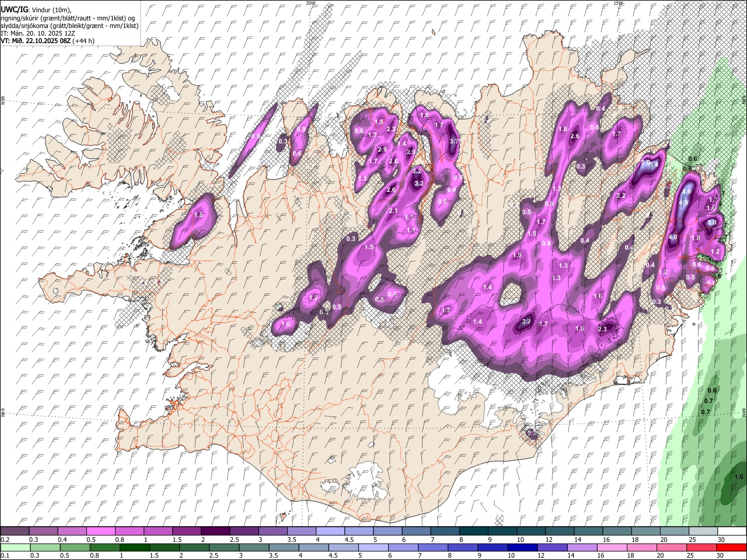Pick the violet 12–14 rain scale swatch
Image resolution: width=747 pixels, height=560 pixels.
click(x=552, y=547)
